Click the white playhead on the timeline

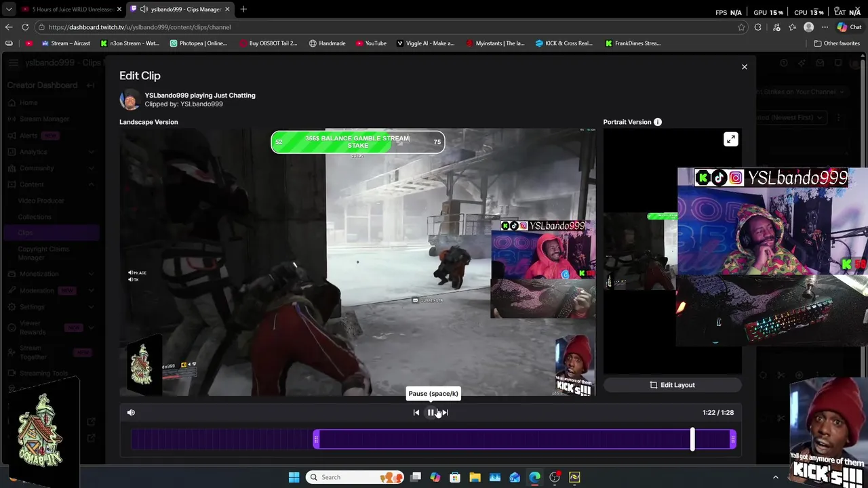coord(692,439)
